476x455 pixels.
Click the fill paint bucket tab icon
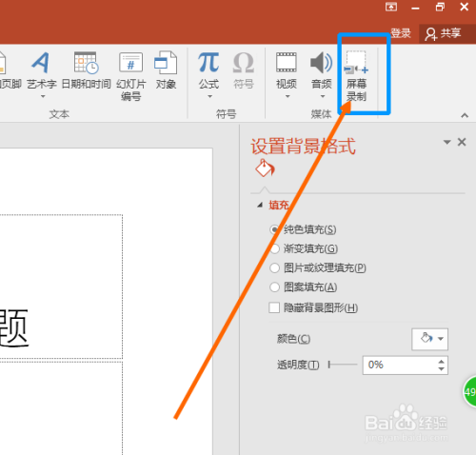tap(265, 168)
